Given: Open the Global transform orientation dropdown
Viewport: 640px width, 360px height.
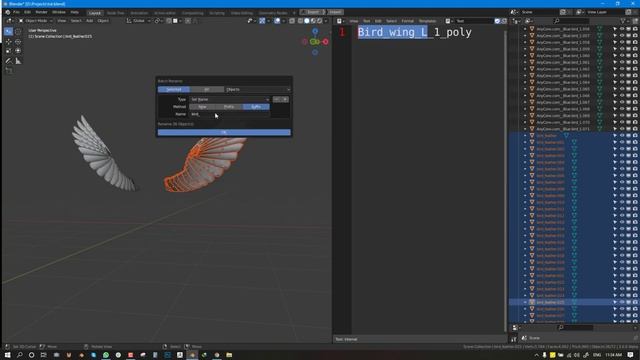Looking at the screenshot, I should pyautogui.click(x=139, y=21).
